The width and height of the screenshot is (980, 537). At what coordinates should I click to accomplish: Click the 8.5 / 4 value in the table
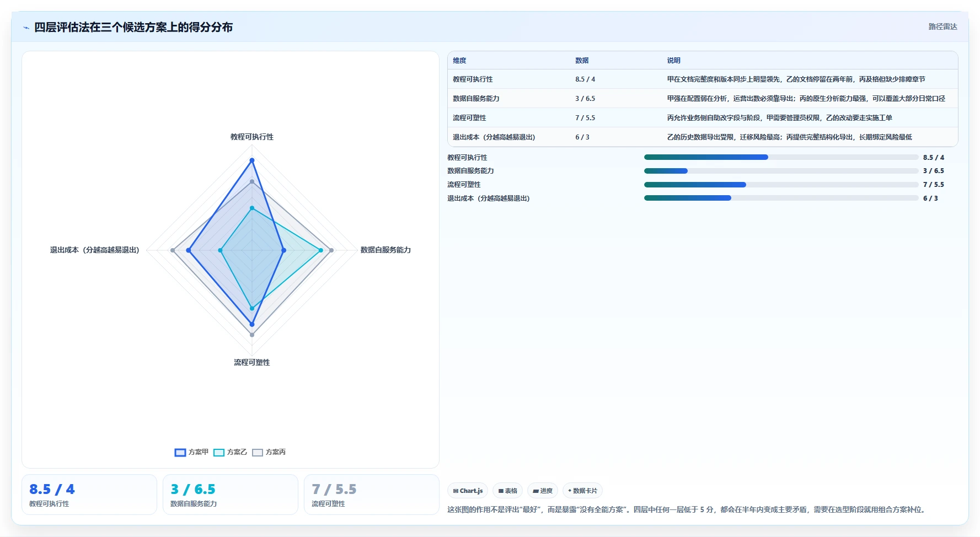pyautogui.click(x=585, y=79)
